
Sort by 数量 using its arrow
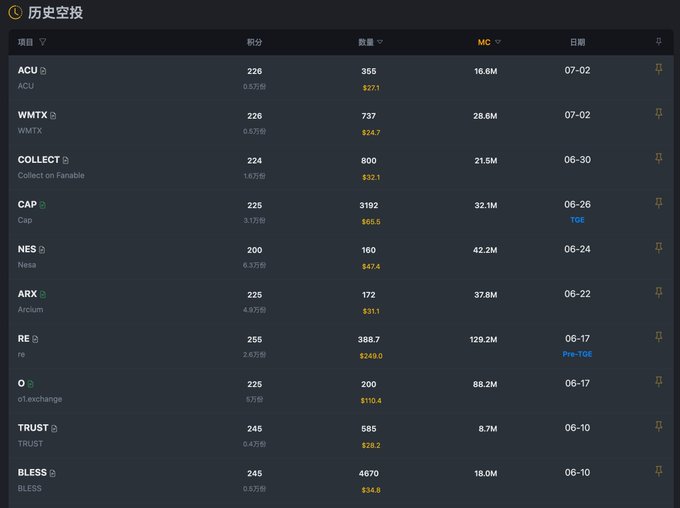[x=380, y=42]
